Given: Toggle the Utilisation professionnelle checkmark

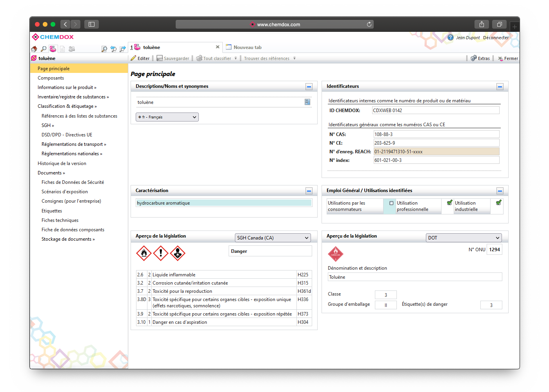Looking at the screenshot, I should coord(450,203).
